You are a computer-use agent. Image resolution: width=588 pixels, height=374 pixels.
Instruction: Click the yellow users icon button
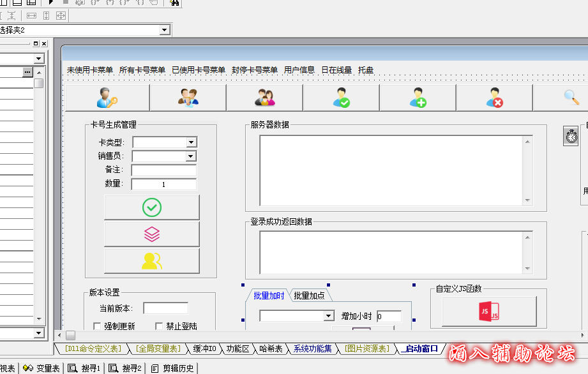152,261
